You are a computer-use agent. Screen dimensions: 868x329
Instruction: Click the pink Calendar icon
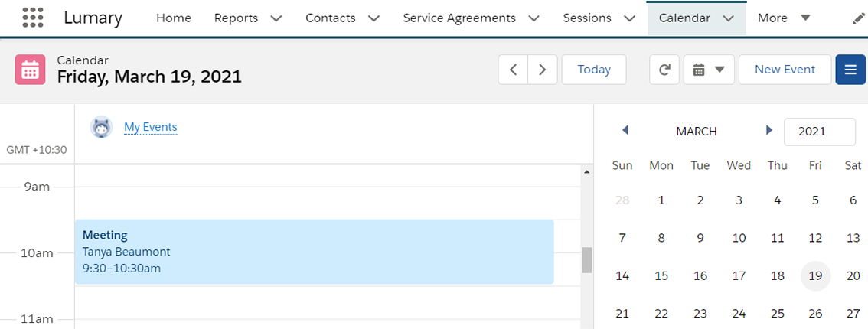pyautogui.click(x=30, y=70)
